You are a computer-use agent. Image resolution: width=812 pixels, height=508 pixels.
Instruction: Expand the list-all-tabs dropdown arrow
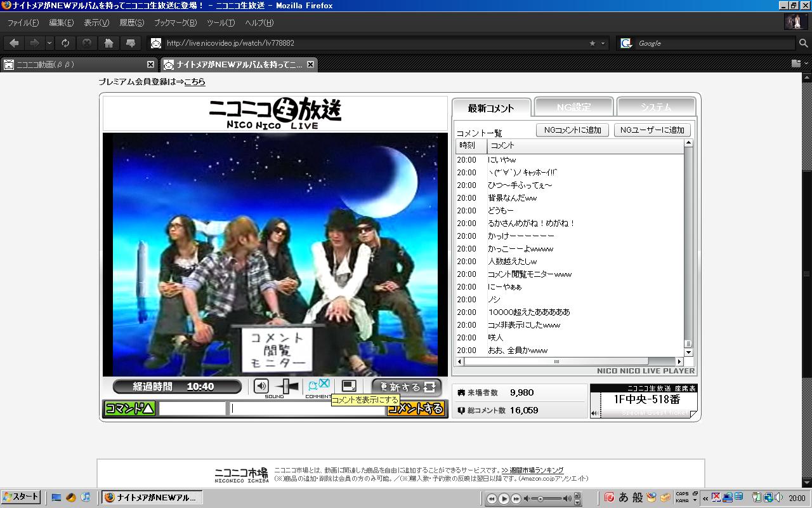click(807, 63)
